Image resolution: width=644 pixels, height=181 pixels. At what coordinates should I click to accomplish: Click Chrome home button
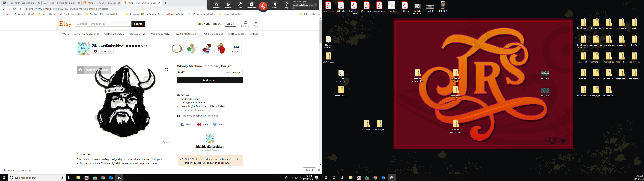20,9
